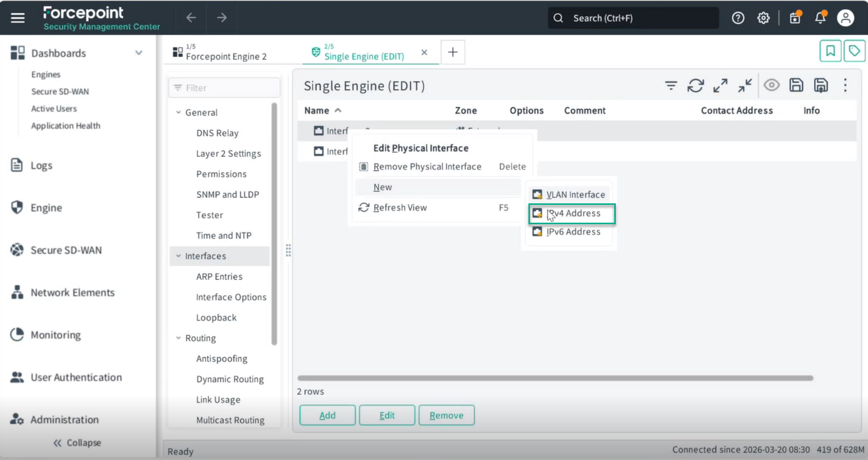868x460 pixels.
Task: Click the bookmark icon button
Action: click(830, 51)
